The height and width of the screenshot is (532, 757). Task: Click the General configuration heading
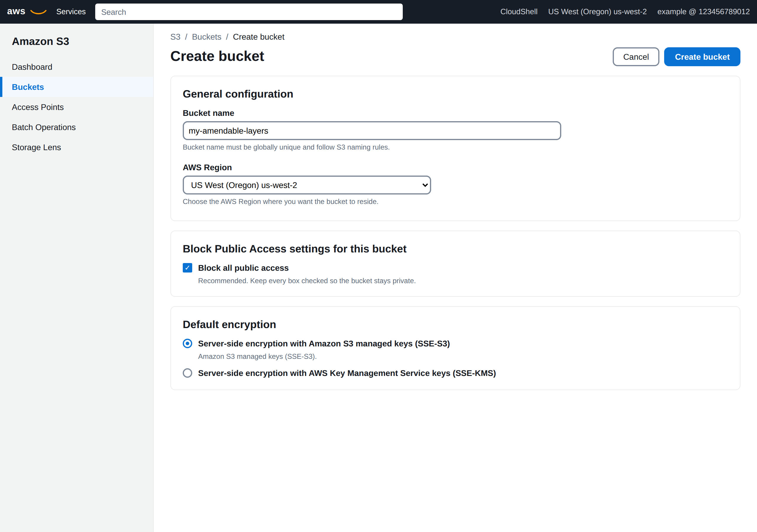pyautogui.click(x=238, y=94)
